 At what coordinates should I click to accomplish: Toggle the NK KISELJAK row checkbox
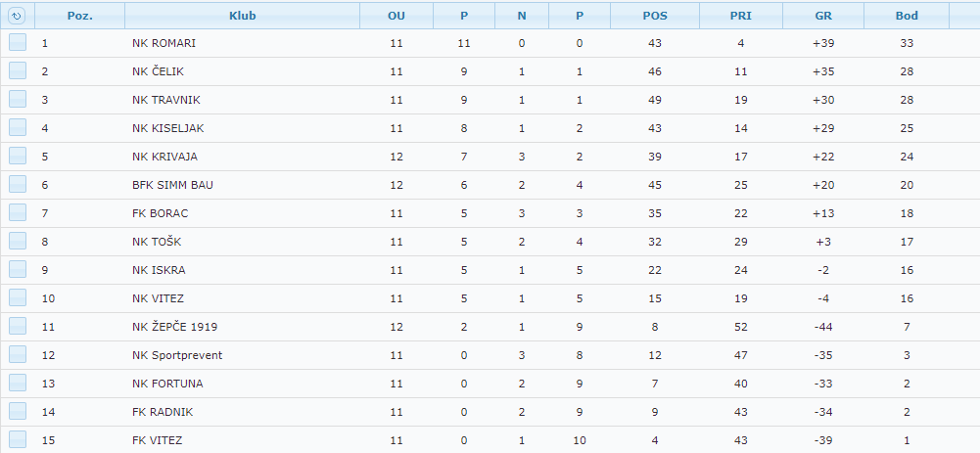(x=18, y=127)
